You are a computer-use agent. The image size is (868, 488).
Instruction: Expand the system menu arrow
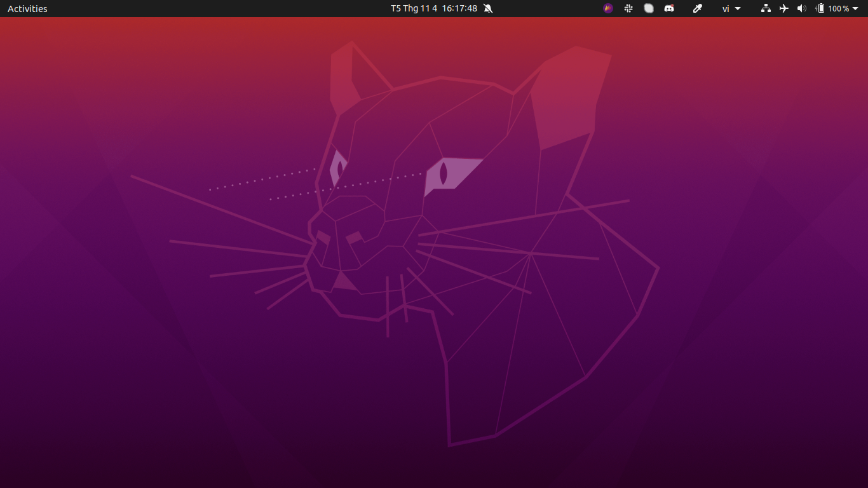(x=855, y=9)
